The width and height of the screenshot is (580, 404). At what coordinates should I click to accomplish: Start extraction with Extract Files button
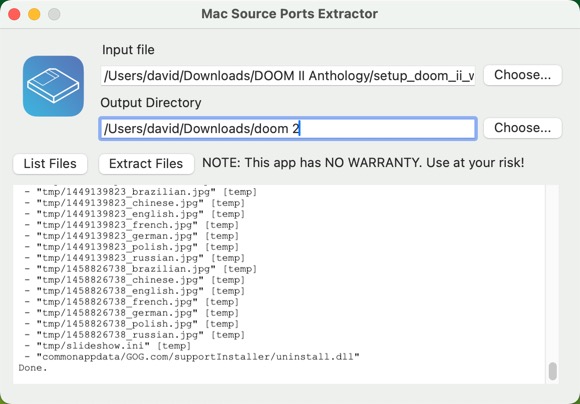point(146,164)
